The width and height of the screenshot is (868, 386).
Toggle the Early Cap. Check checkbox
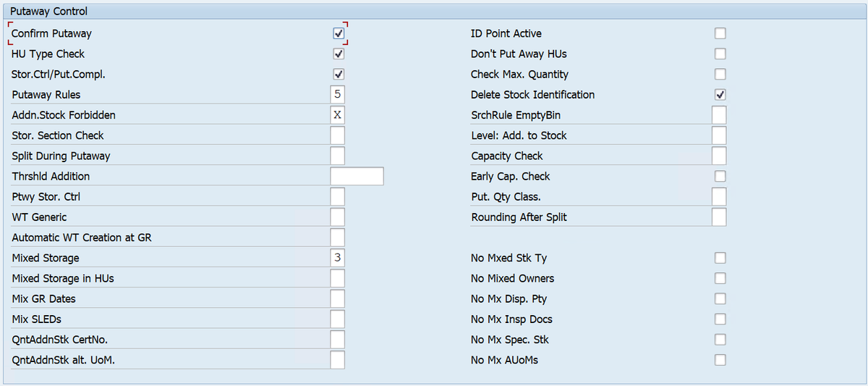coord(720,176)
